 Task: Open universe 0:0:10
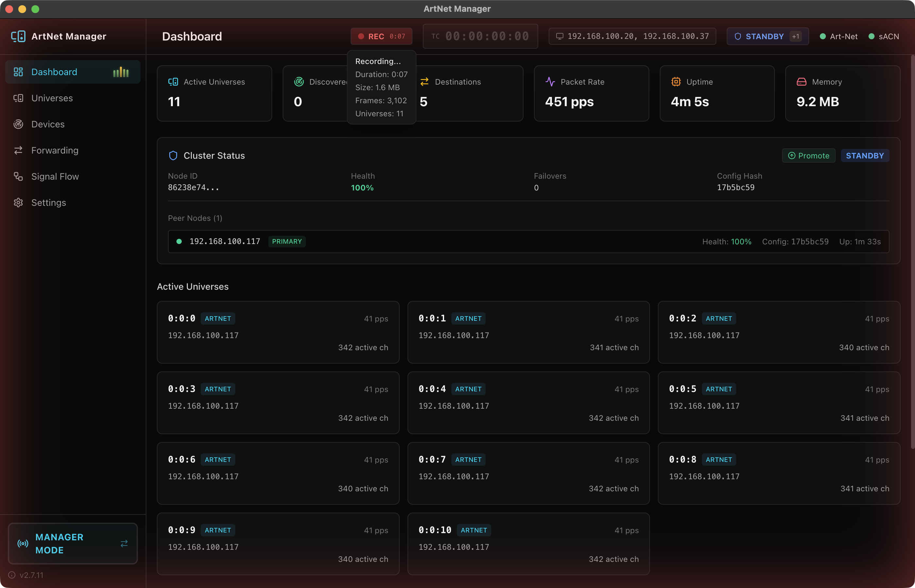(528, 544)
